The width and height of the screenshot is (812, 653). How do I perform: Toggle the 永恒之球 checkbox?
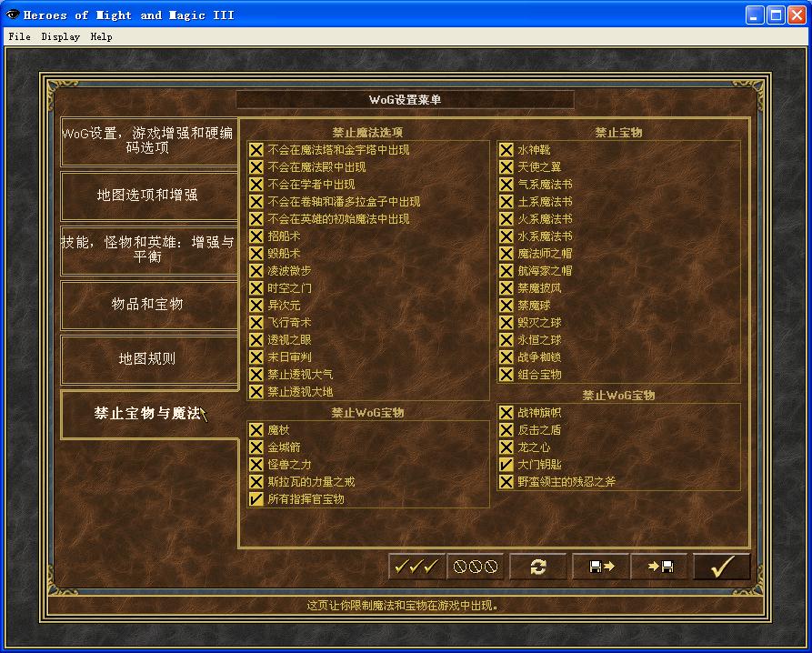(x=506, y=340)
